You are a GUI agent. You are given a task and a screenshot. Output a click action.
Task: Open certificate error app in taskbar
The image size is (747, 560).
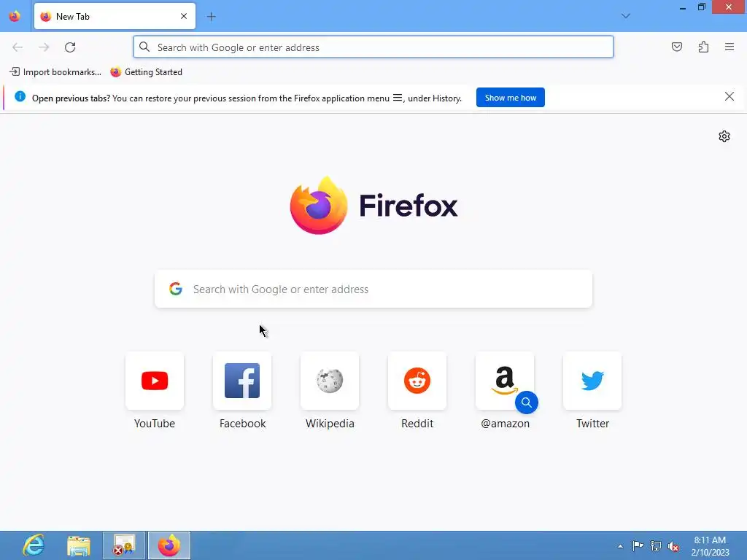(124, 545)
